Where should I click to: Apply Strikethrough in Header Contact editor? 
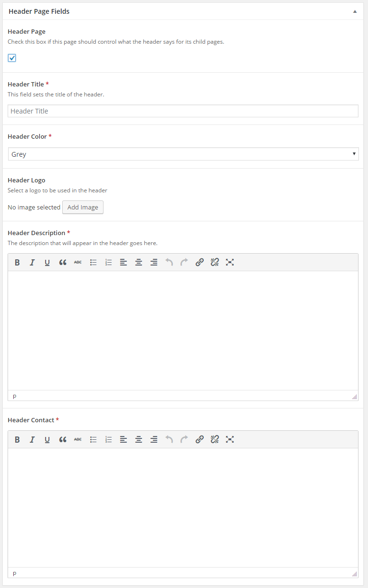tap(78, 439)
